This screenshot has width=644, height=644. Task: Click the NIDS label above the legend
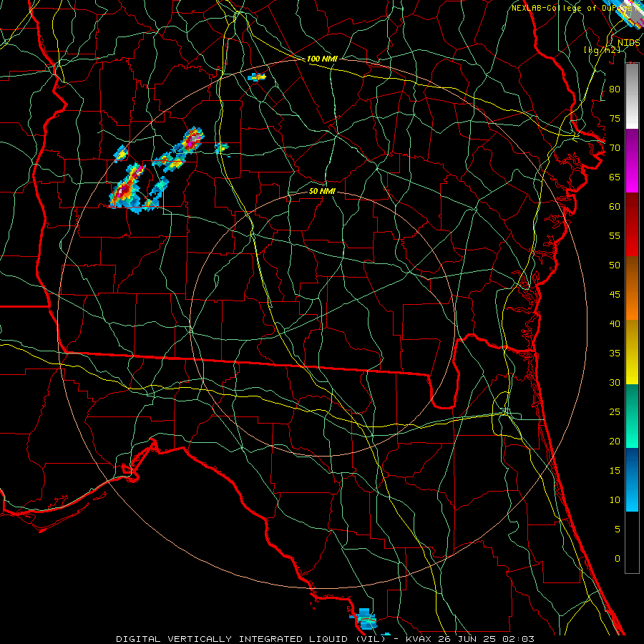(628, 43)
